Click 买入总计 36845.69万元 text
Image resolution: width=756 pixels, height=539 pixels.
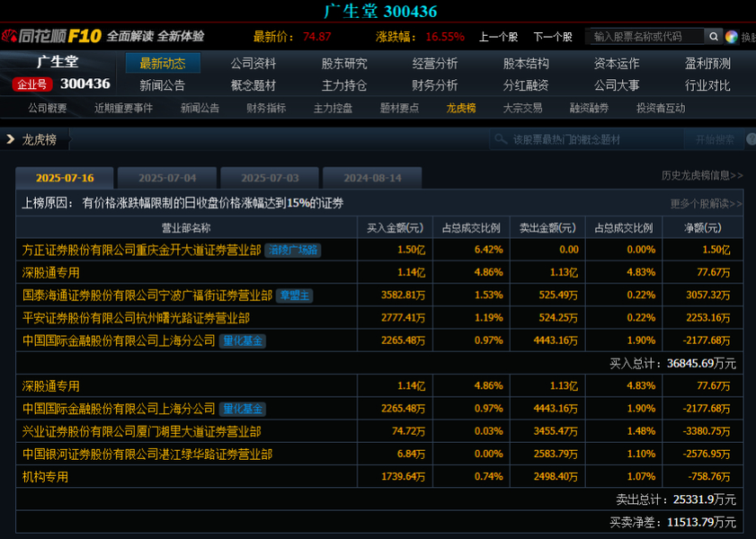[672, 363]
